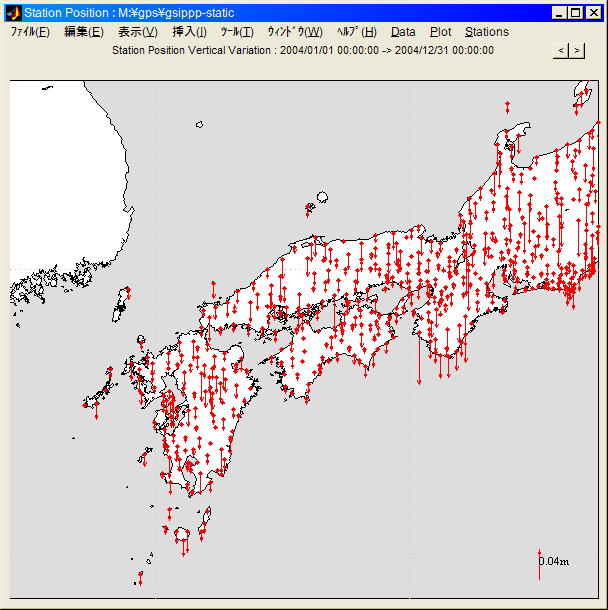Open the Stations menu
This screenshot has width=608, height=610.
coord(487,32)
